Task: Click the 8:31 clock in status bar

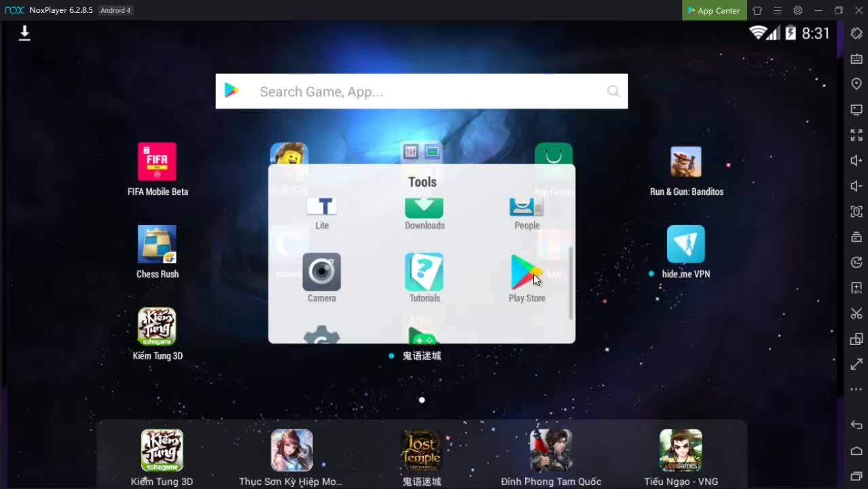Action: pos(816,33)
